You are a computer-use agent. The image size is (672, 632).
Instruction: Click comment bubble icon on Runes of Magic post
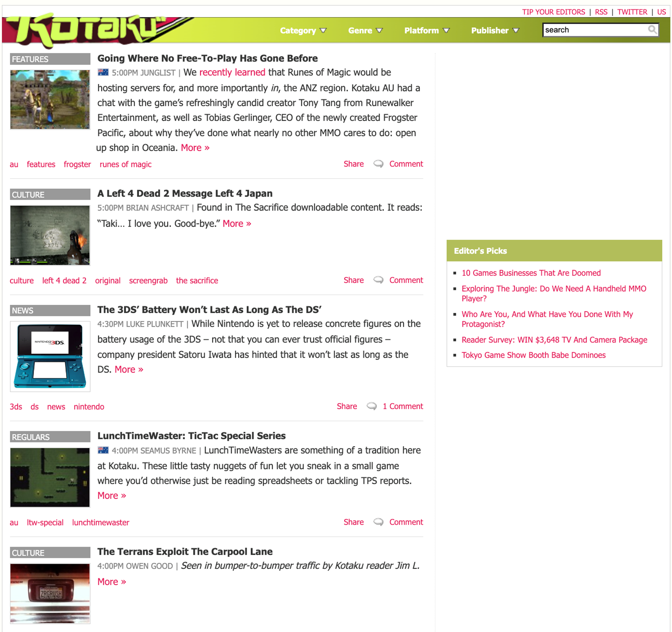378,164
